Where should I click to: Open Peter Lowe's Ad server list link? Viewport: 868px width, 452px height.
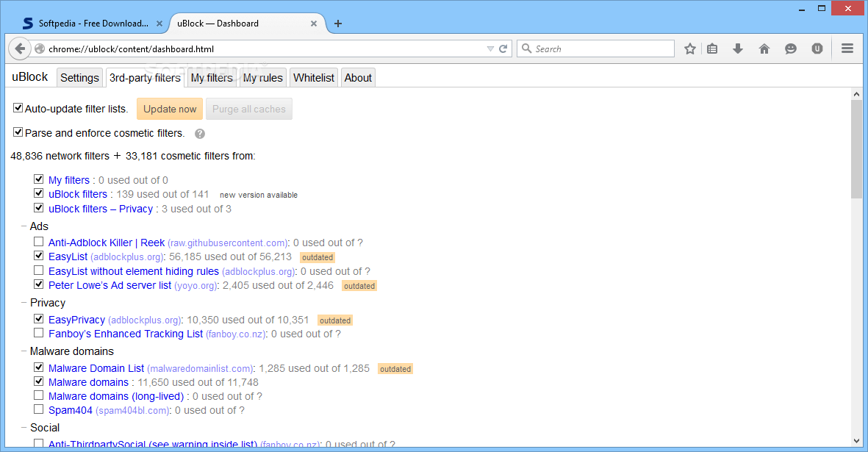[x=110, y=285]
